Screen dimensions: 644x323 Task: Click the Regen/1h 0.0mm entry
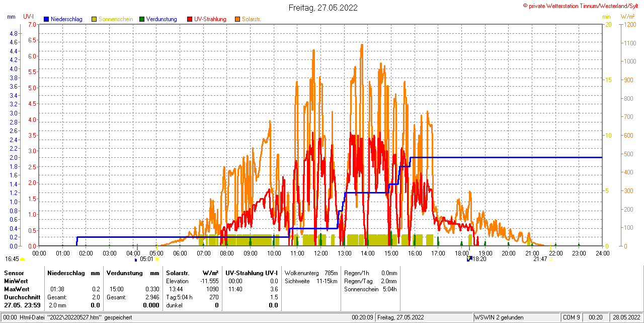pyautogui.click(x=370, y=273)
